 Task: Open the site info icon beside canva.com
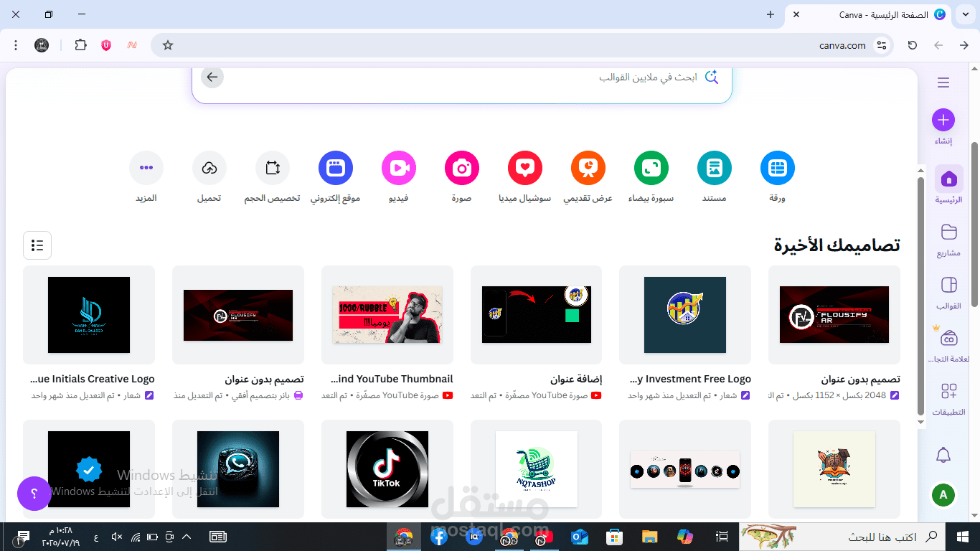882,45
